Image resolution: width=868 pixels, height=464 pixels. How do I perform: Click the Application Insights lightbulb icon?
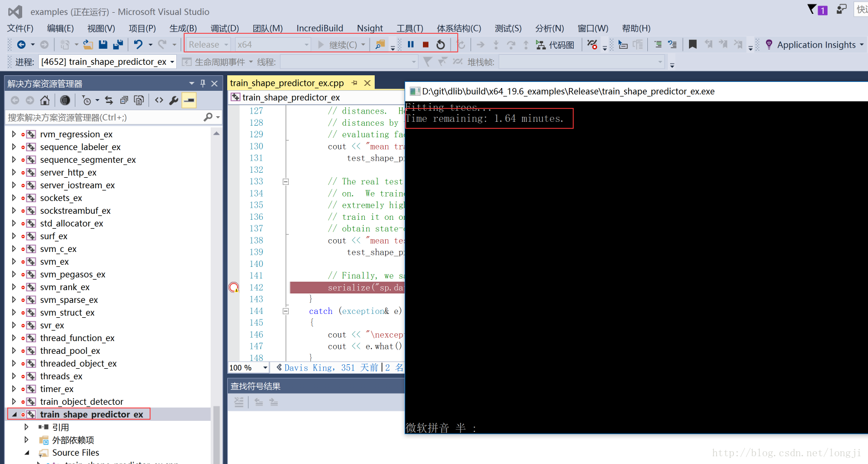pos(769,44)
